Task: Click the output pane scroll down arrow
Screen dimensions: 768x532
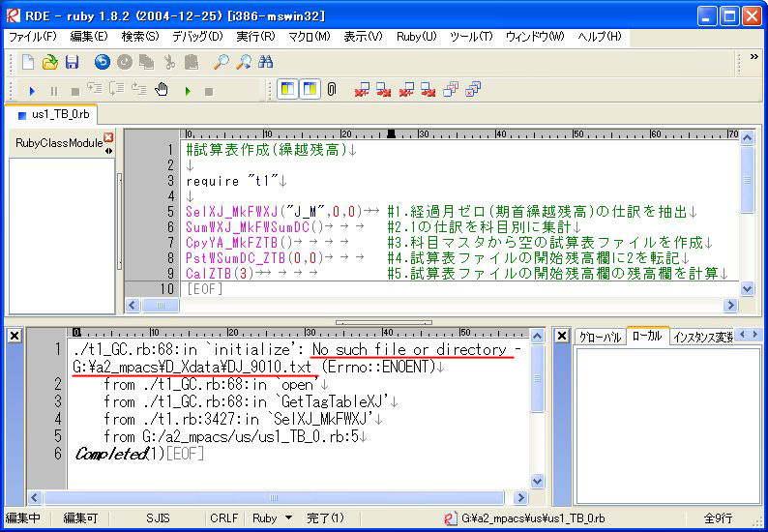Action: pyautogui.click(x=537, y=481)
